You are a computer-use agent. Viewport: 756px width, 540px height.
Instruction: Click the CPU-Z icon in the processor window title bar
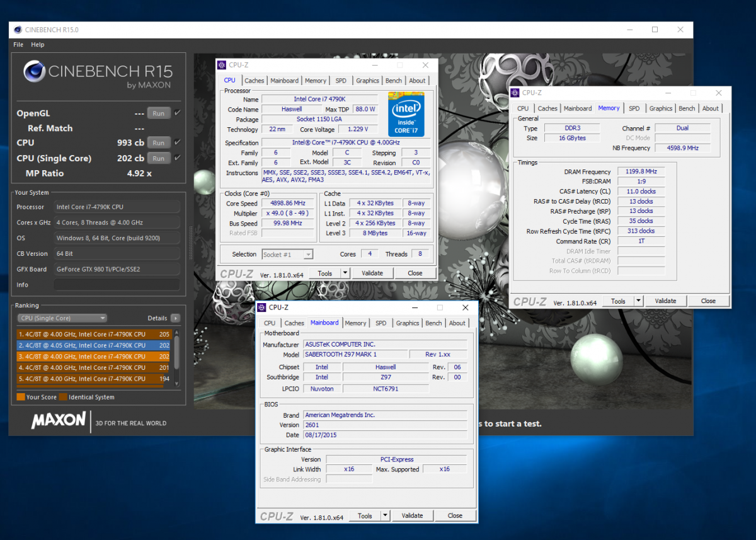(222, 65)
